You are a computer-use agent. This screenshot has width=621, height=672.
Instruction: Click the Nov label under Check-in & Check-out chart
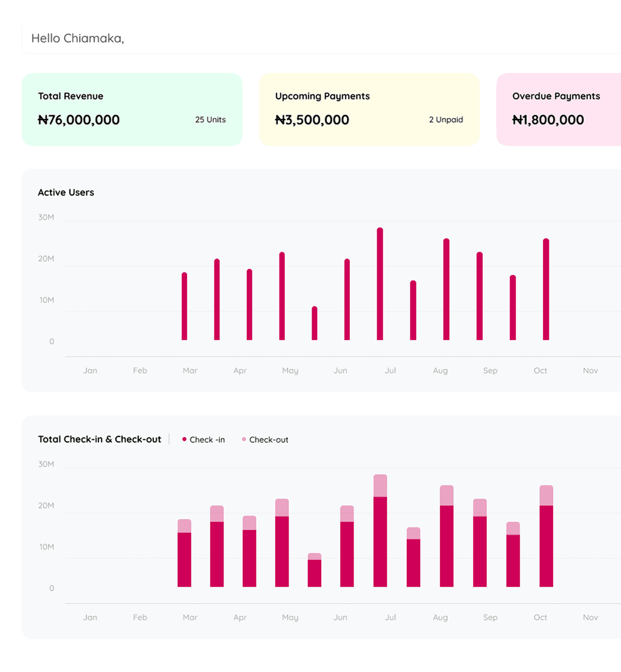click(x=590, y=617)
